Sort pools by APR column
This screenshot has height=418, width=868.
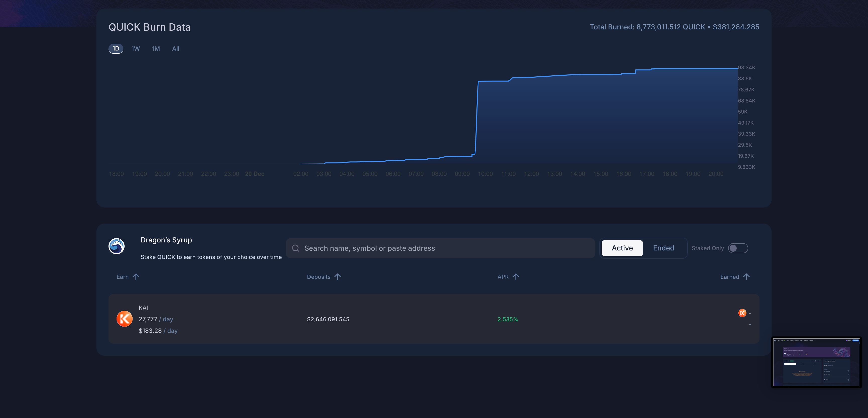[x=508, y=277]
